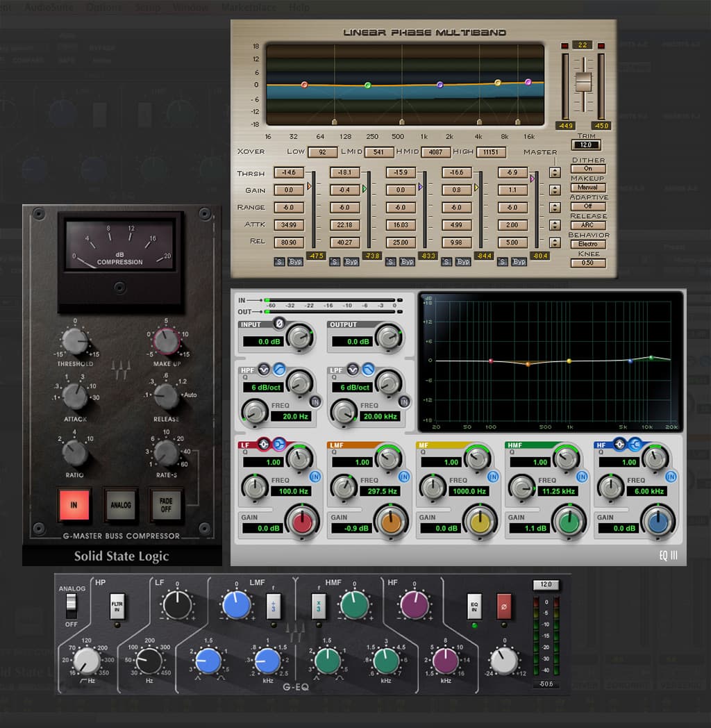Select the LPF notch filter type icon
This screenshot has height=728, width=711.
tap(353, 370)
